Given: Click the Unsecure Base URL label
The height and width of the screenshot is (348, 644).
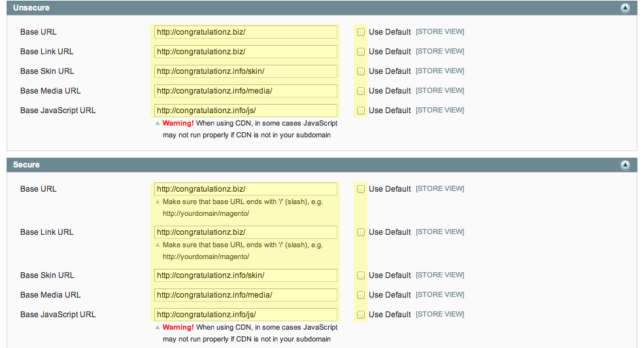Looking at the screenshot, I should [38, 32].
